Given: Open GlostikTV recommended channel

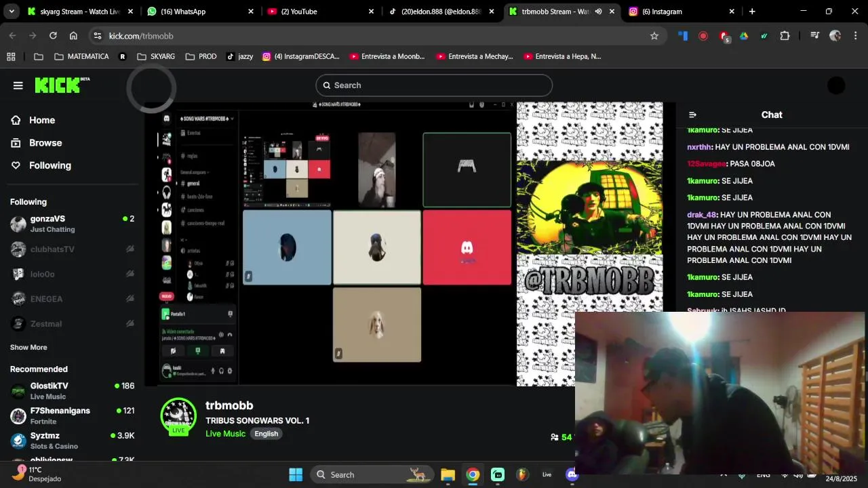Looking at the screenshot, I should 72,391.
